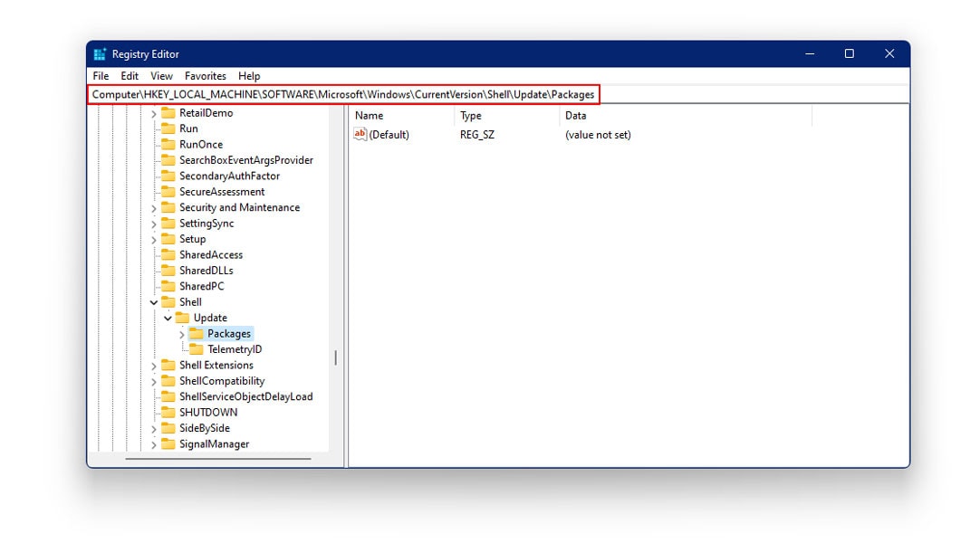Collapse the Shell key
Screen dimensions: 980x543
point(154,302)
